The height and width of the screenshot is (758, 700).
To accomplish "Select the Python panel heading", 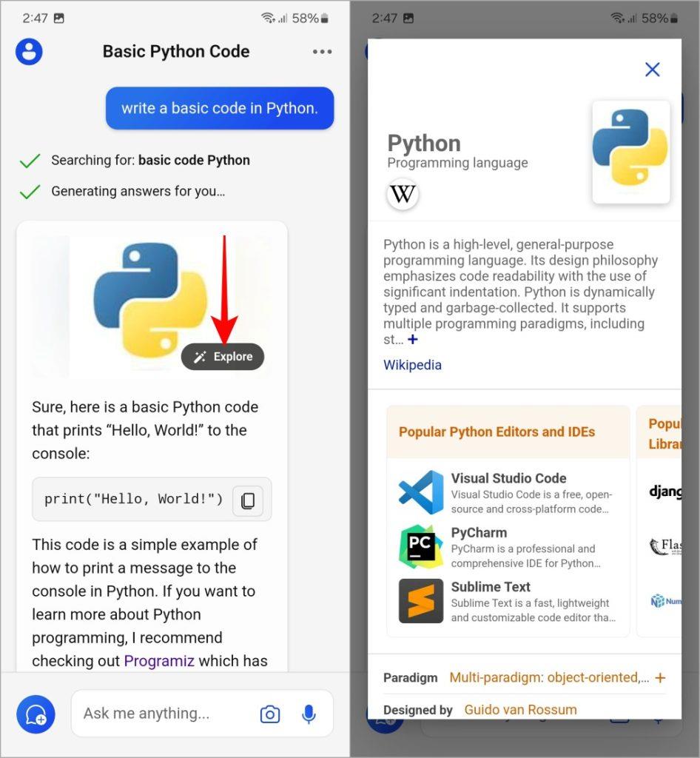I will click(x=424, y=143).
